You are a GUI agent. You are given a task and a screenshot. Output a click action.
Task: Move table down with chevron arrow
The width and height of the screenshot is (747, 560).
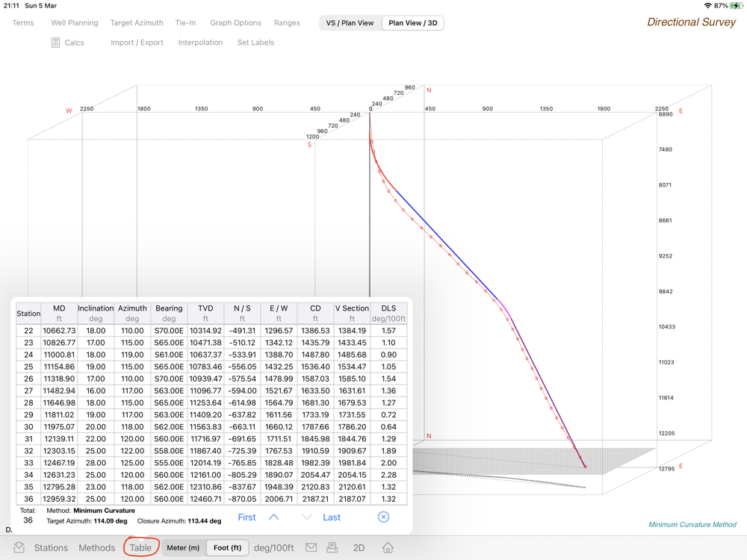[x=307, y=517]
